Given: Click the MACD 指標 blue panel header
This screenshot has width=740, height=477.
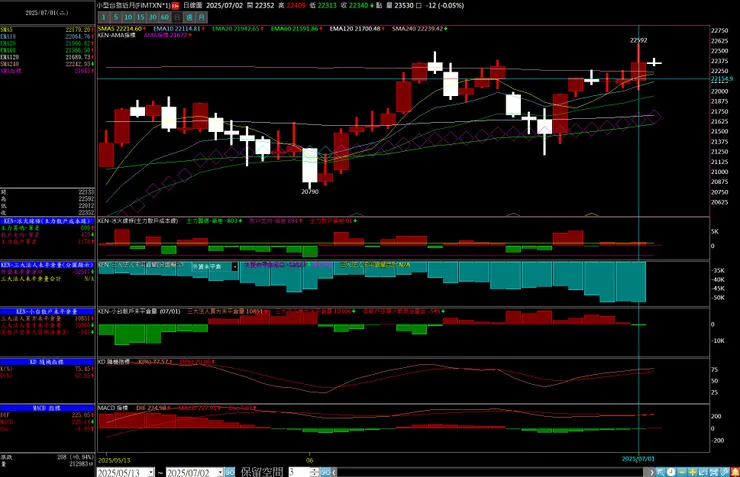Looking at the screenshot, I should click(47, 408).
